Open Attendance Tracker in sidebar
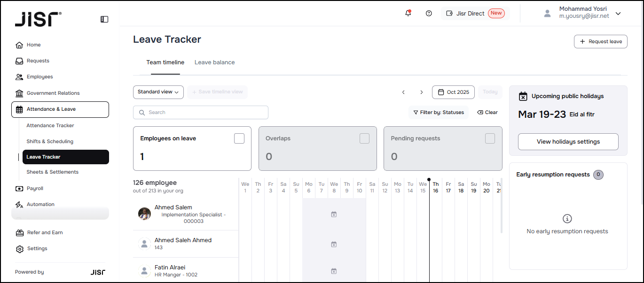 [50, 125]
